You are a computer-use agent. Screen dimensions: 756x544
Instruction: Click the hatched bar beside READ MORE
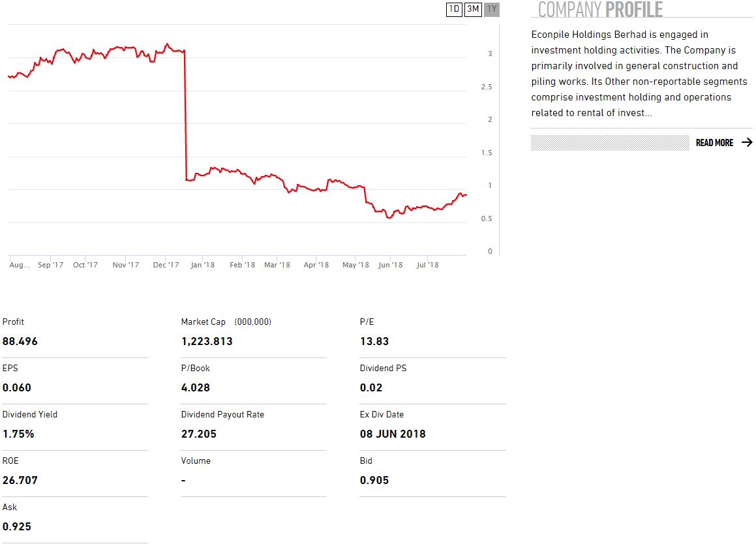click(610, 143)
